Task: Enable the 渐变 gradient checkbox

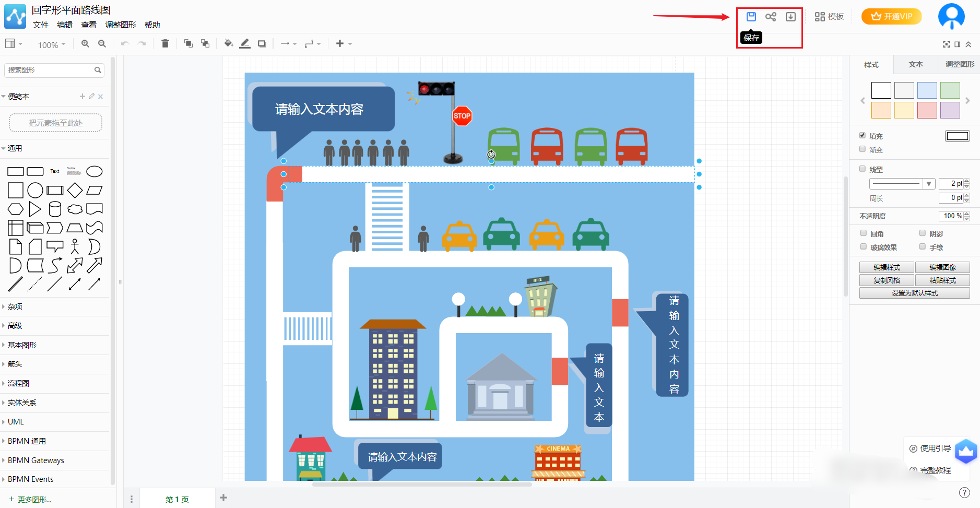Action: point(863,149)
